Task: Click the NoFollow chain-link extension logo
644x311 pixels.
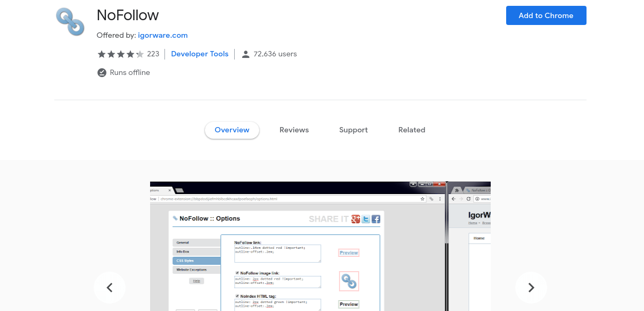Action: pyautogui.click(x=70, y=22)
